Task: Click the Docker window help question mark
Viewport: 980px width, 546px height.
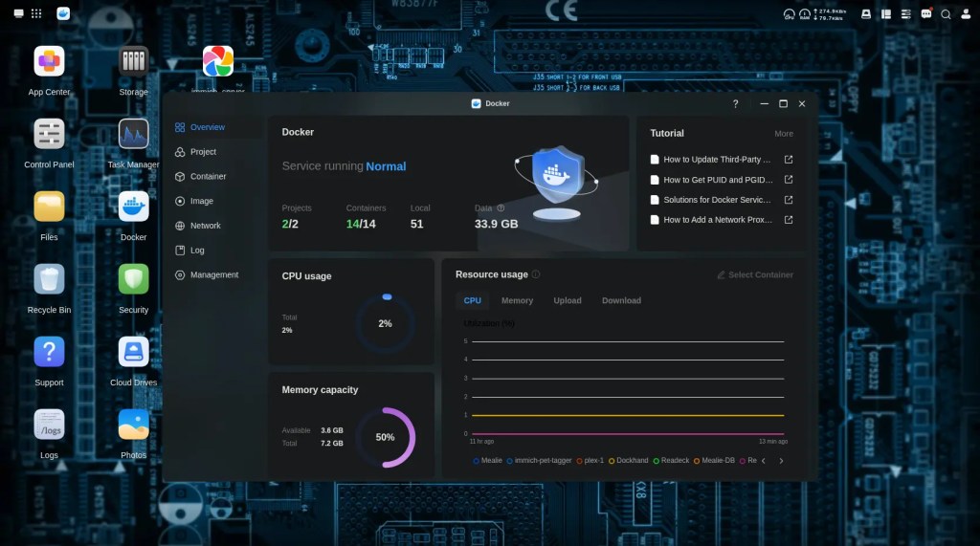Action: pyautogui.click(x=736, y=103)
